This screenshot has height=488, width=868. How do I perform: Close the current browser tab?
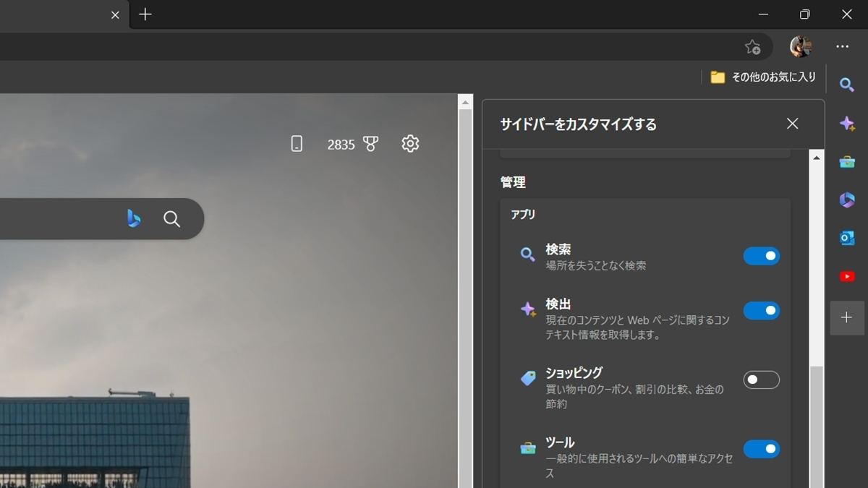coord(115,14)
